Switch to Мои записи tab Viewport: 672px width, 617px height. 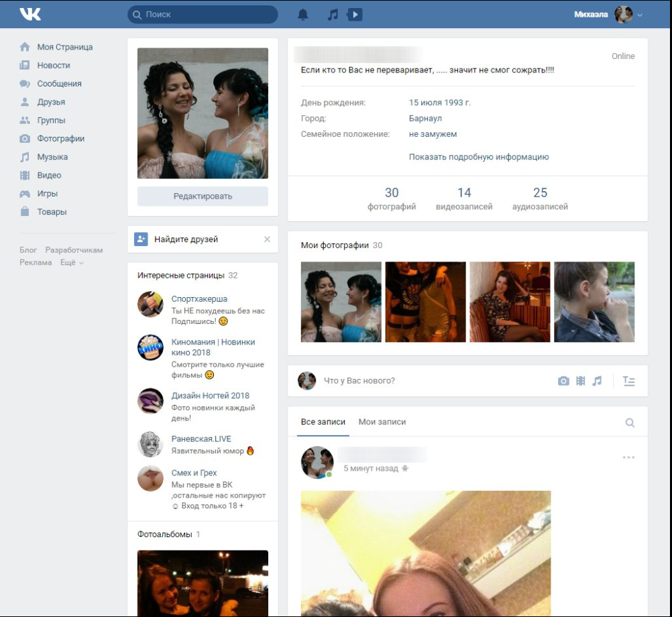point(382,422)
